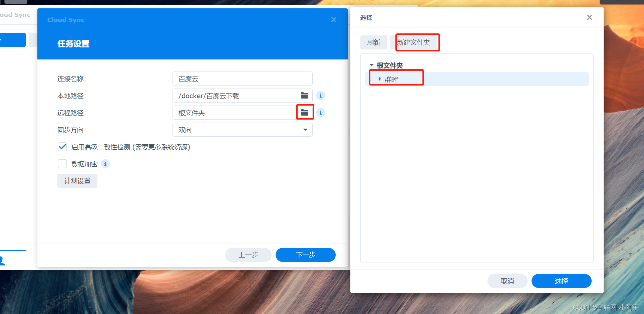Expand the 群晖 folder
Image resolution: width=644 pixels, height=314 pixels.
(x=379, y=79)
